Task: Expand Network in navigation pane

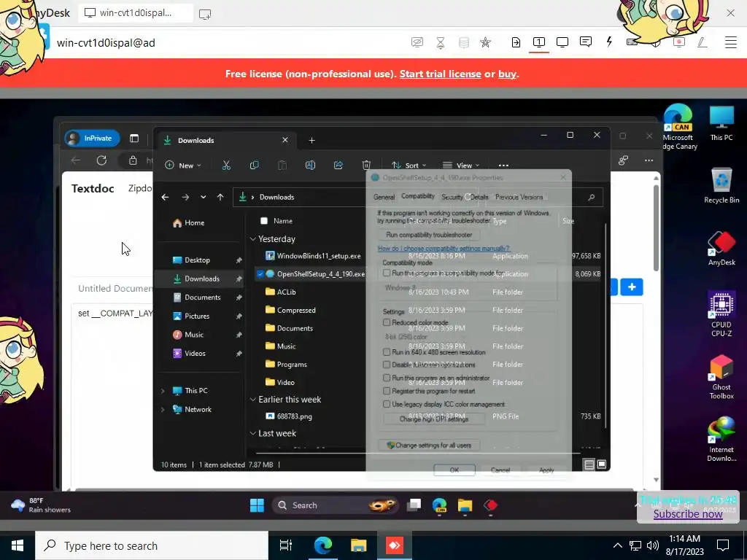Action: (x=163, y=410)
